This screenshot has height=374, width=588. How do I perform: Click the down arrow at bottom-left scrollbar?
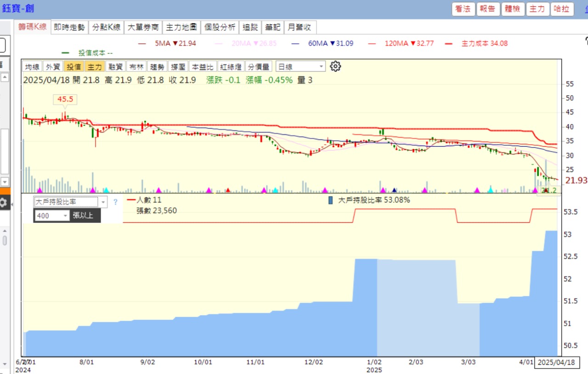pyautogui.click(x=5, y=364)
